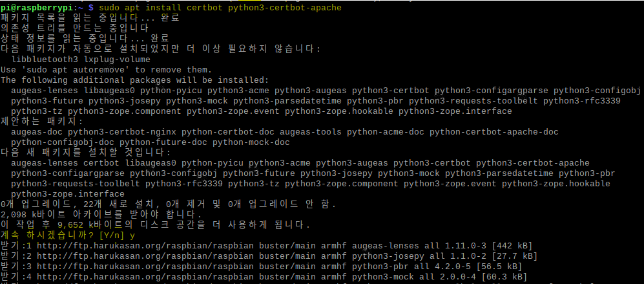Image resolution: width=644 pixels, height=284 pixels.
Task: Click the suggested package 'python-certbot-apache-doc'
Action: [x=494, y=132]
